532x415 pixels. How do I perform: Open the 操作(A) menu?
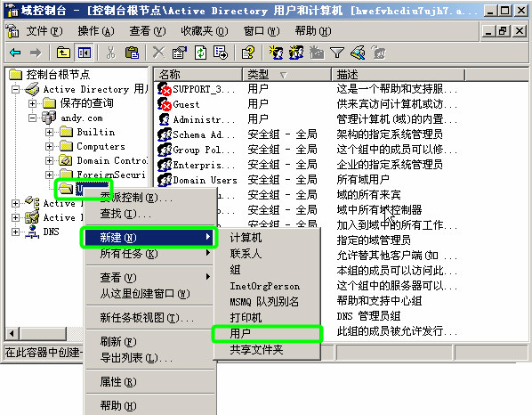click(x=96, y=31)
